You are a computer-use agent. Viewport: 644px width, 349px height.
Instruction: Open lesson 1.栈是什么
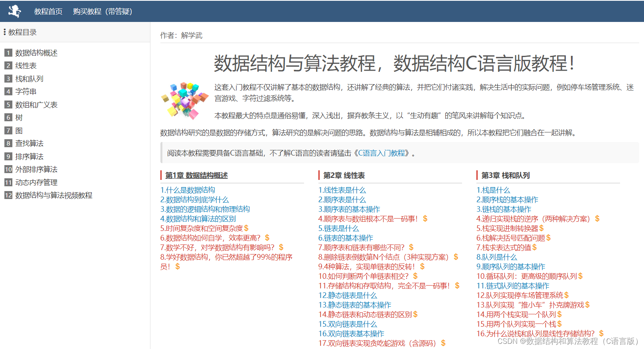click(493, 190)
